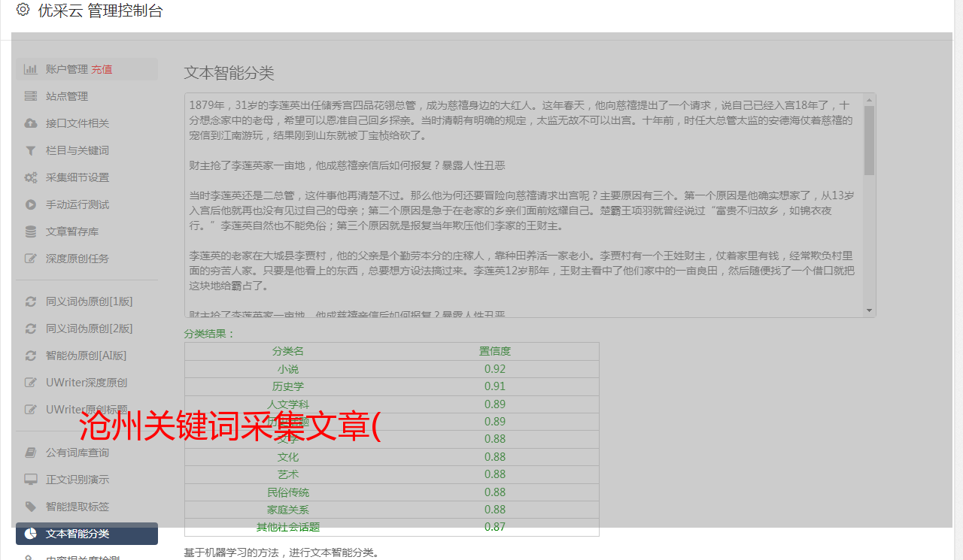The height and width of the screenshot is (560, 963).
Task: Click the 分类结果： label
Action: click(x=210, y=334)
